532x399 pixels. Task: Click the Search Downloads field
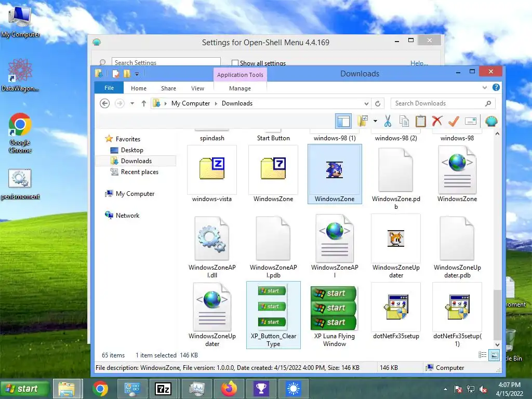(x=443, y=103)
